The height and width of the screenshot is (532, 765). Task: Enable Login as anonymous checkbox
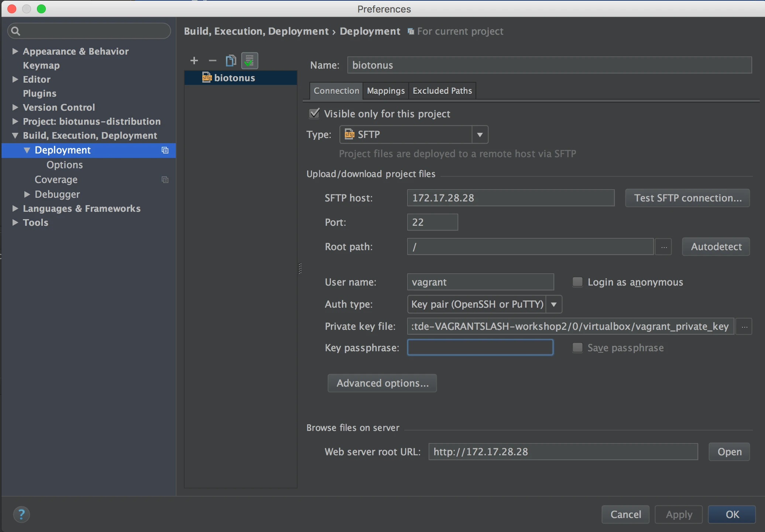click(x=577, y=282)
